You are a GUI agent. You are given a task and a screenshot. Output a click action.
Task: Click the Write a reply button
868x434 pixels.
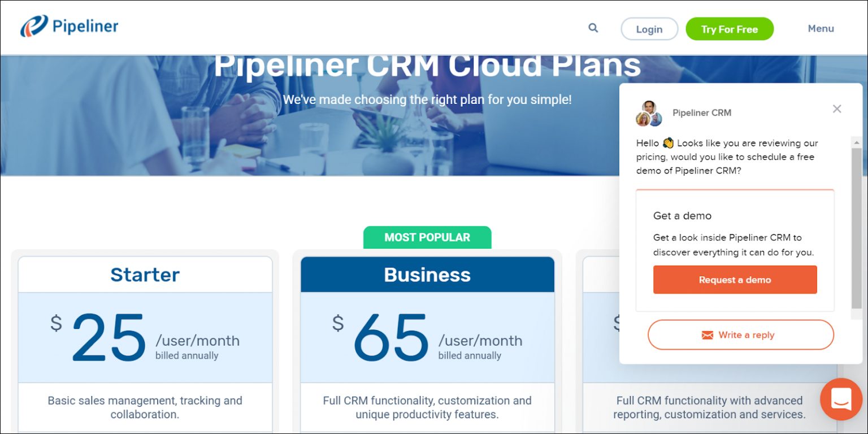[740, 335]
